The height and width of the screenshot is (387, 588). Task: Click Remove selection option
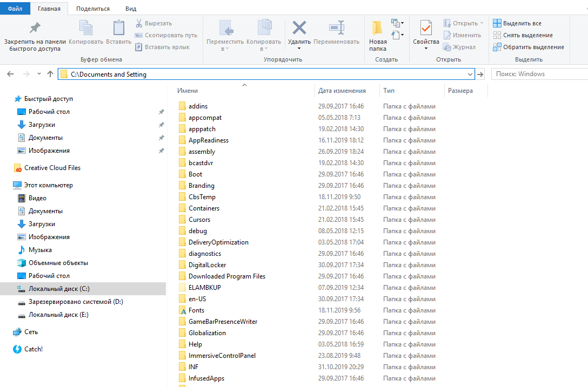(x=523, y=35)
